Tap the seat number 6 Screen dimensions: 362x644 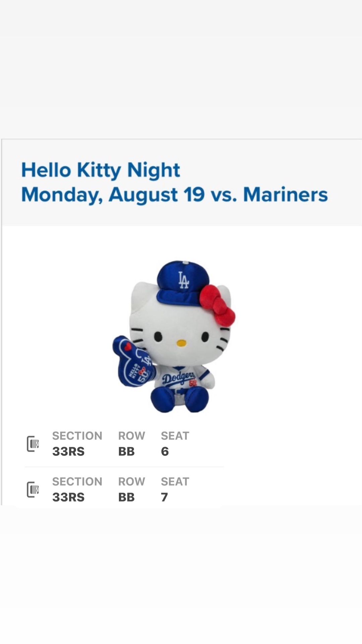pyautogui.click(x=165, y=451)
